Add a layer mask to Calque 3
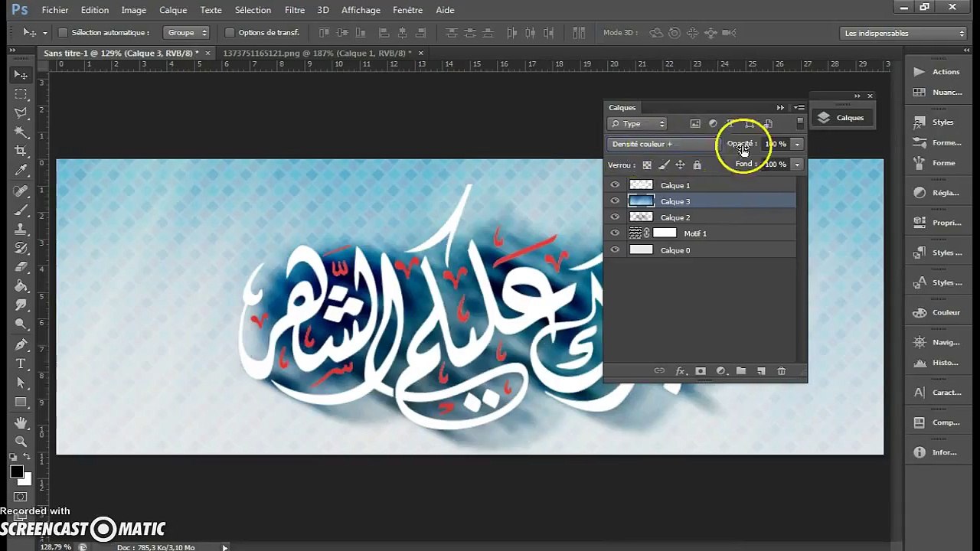The height and width of the screenshot is (551, 980). coord(701,371)
